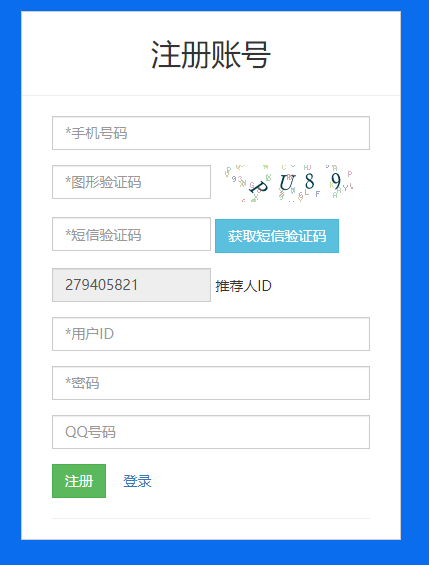Image resolution: width=429 pixels, height=565 pixels.
Task: Click the digit 8 in captcha
Action: (309, 181)
